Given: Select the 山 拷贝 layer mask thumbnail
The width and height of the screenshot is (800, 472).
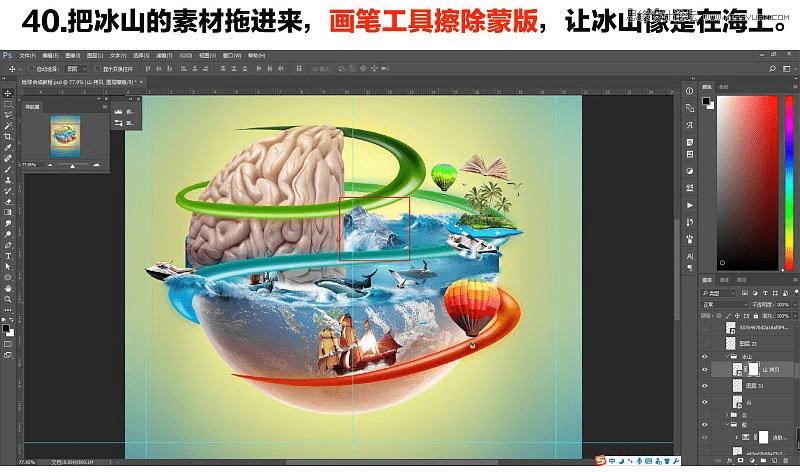Looking at the screenshot, I should [753, 369].
